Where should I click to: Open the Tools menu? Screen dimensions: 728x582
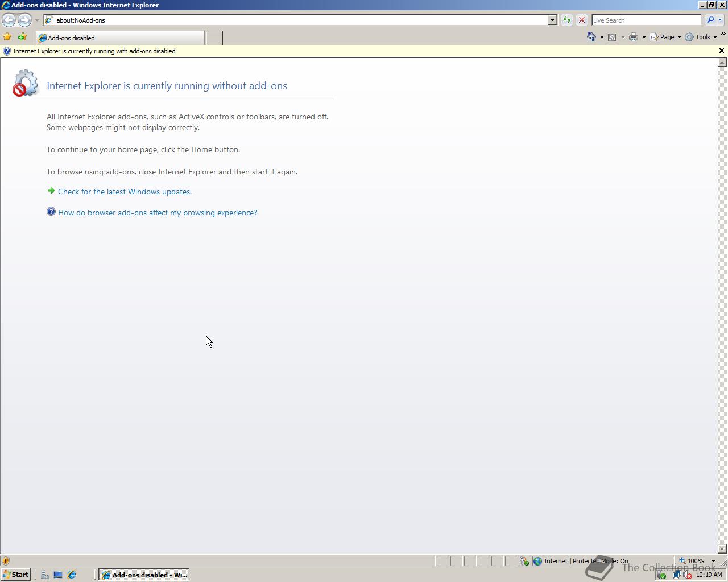pos(701,38)
